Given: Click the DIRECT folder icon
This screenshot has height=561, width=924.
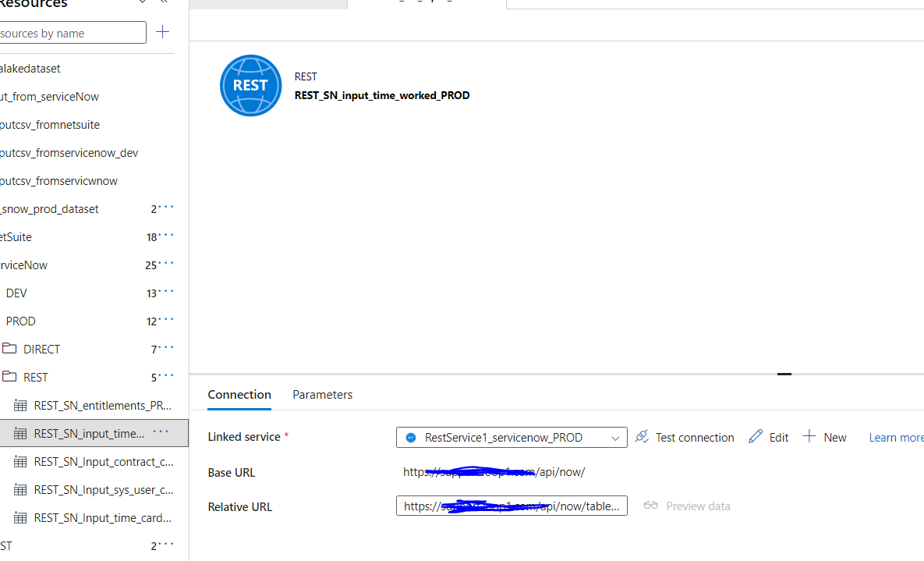Looking at the screenshot, I should click(9, 348).
